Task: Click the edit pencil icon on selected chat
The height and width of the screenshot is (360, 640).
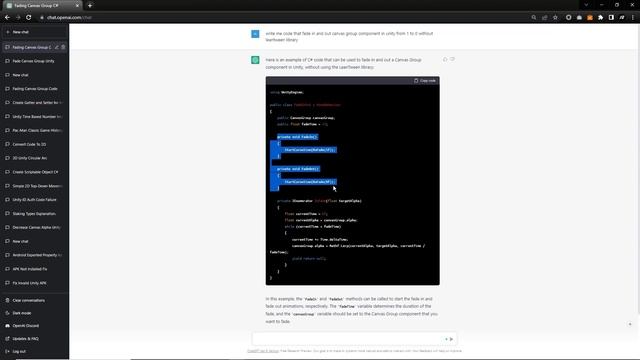Action: [57, 47]
